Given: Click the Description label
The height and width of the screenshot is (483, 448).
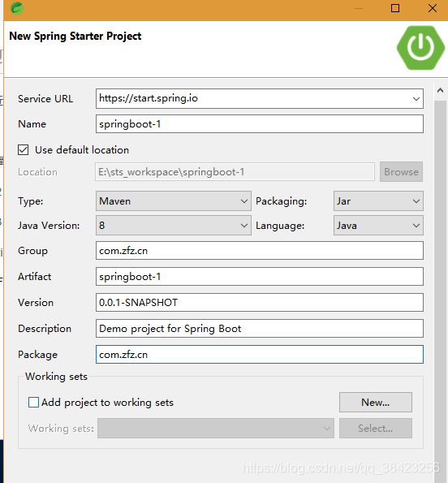Looking at the screenshot, I should pyautogui.click(x=45, y=329).
